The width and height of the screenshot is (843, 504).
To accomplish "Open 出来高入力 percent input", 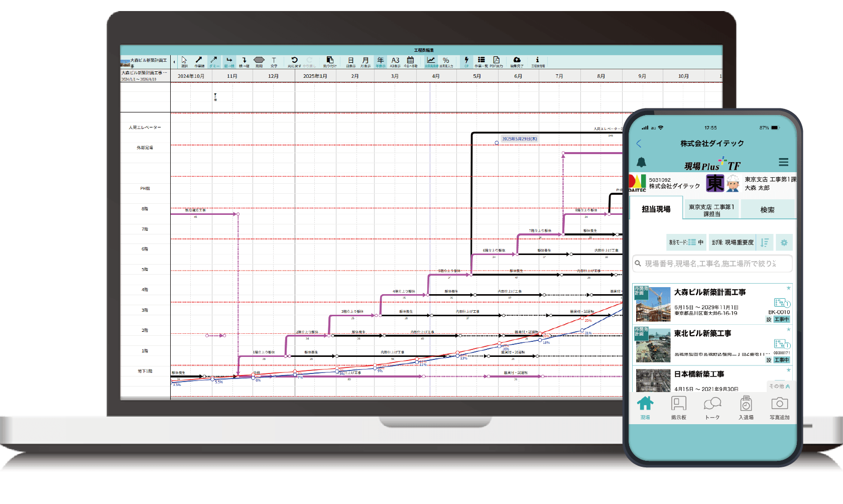I will click(x=446, y=62).
